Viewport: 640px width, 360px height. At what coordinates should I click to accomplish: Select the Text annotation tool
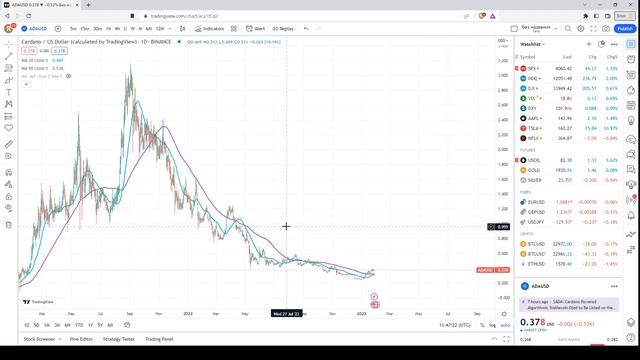pos(9,92)
